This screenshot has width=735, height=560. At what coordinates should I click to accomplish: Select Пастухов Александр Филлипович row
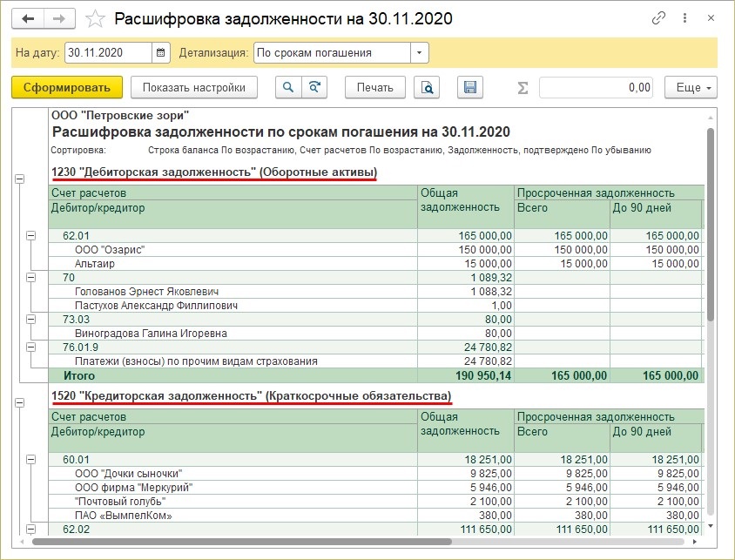[376, 306]
